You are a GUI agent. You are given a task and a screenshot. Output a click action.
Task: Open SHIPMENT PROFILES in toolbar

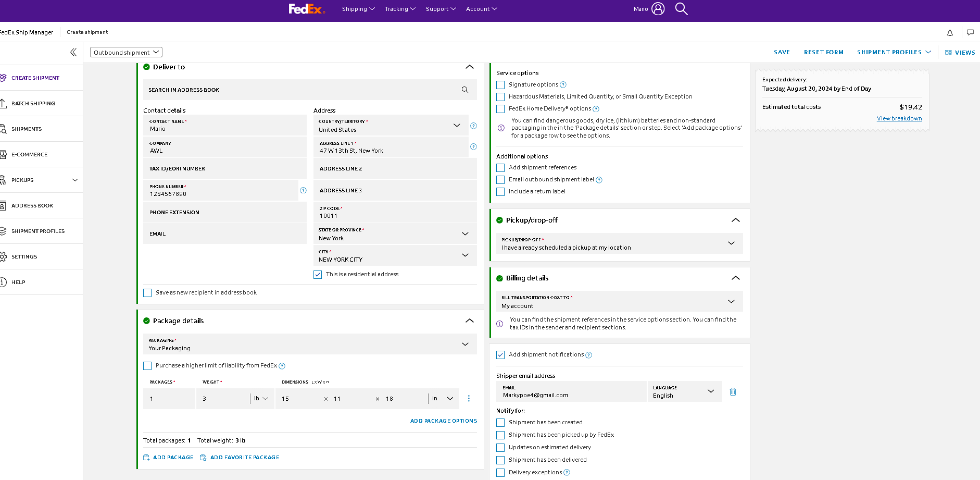tap(894, 52)
